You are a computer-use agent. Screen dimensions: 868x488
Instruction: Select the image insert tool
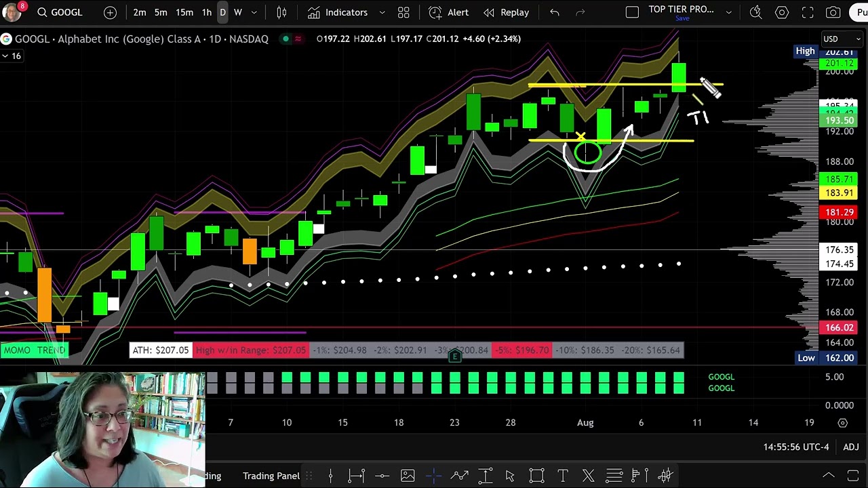(x=408, y=476)
